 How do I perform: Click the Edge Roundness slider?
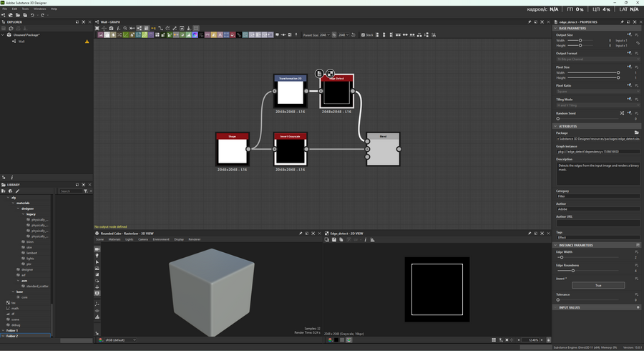point(573,271)
